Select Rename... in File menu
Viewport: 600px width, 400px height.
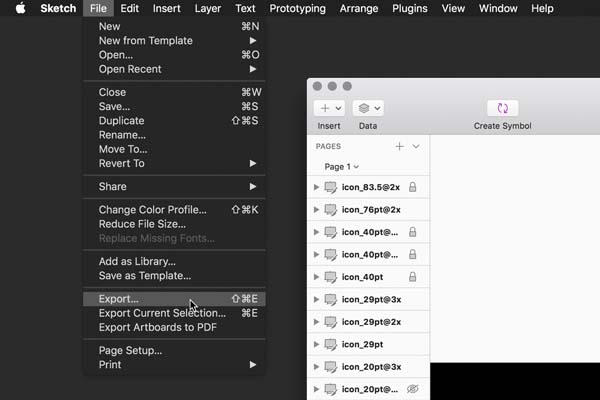click(174, 135)
